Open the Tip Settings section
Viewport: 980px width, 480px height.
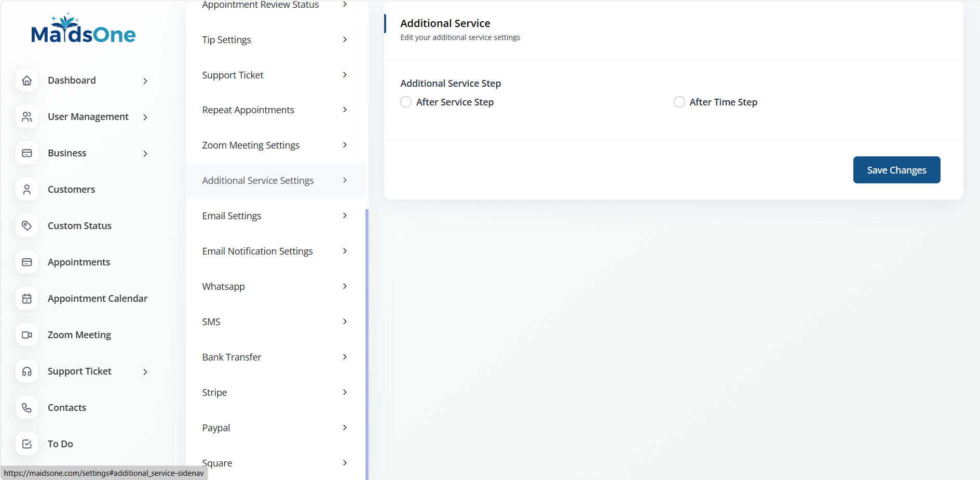click(227, 40)
